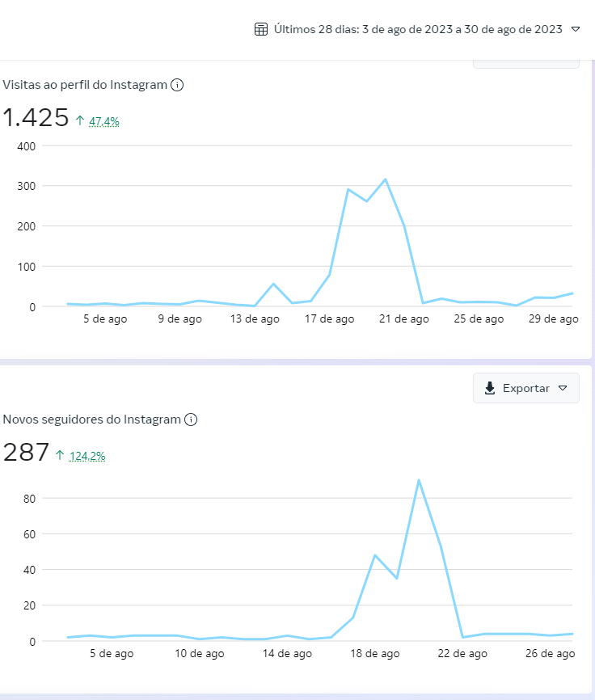Click the 17 de ago axis label
This screenshot has width=595, height=700.
pos(329,318)
